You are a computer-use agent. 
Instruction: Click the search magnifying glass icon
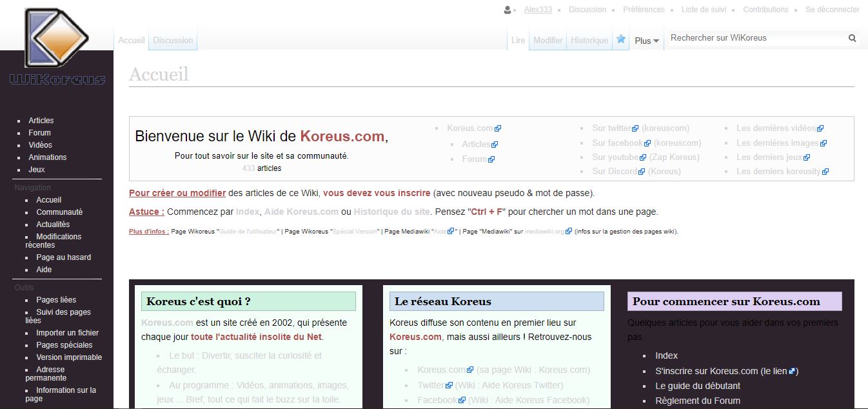[x=852, y=38]
